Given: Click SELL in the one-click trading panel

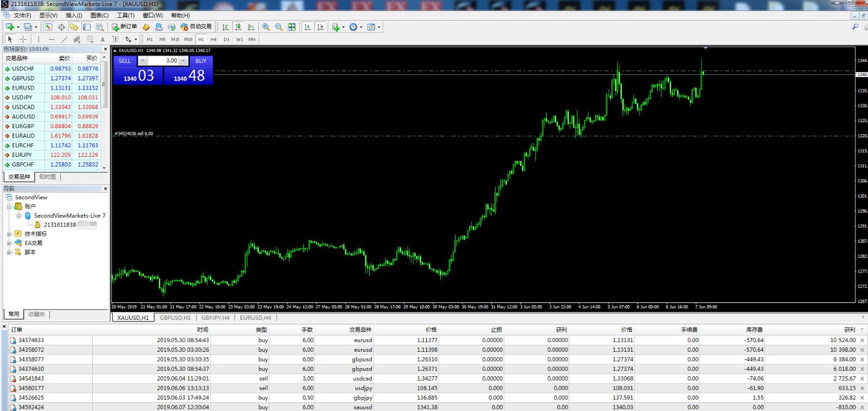Looking at the screenshot, I should click(125, 61).
